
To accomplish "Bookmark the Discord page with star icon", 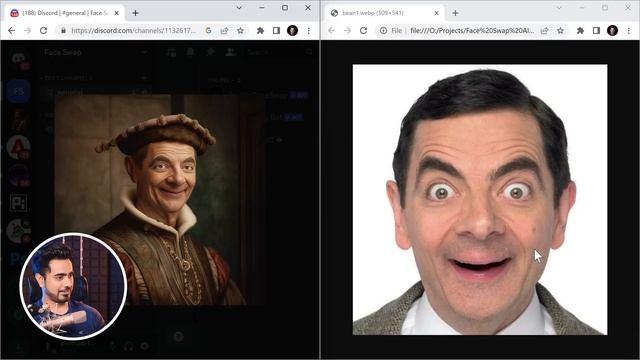I will (x=240, y=31).
